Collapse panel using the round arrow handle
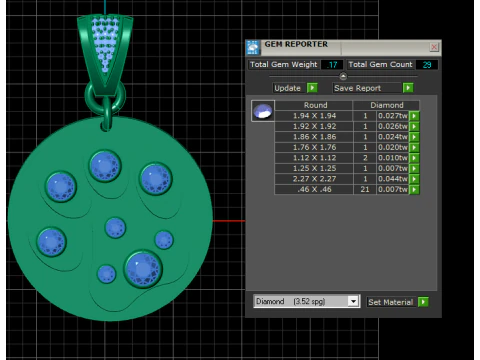 pos(343,76)
